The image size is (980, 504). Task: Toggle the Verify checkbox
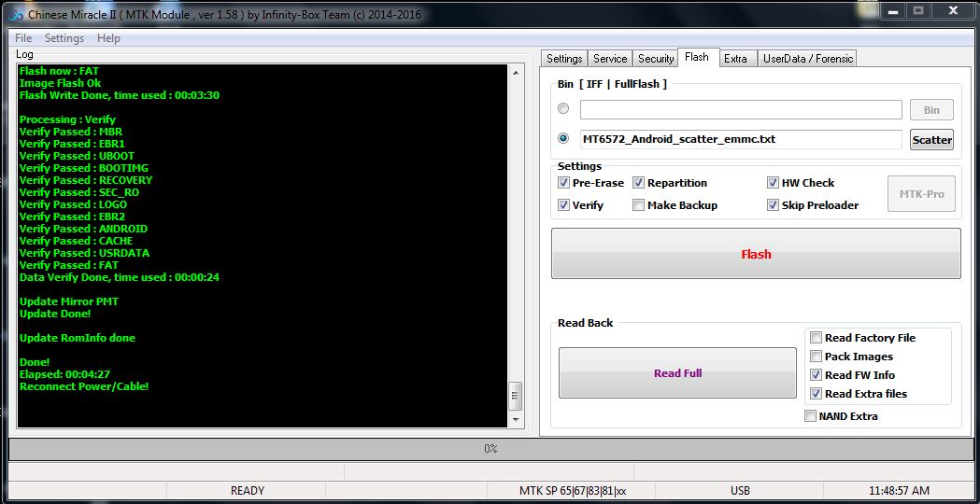tap(563, 204)
